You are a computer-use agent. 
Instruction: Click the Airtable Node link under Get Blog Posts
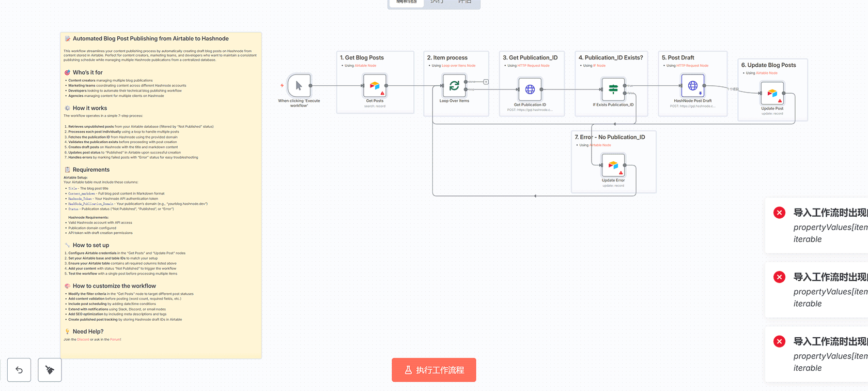[365, 66]
